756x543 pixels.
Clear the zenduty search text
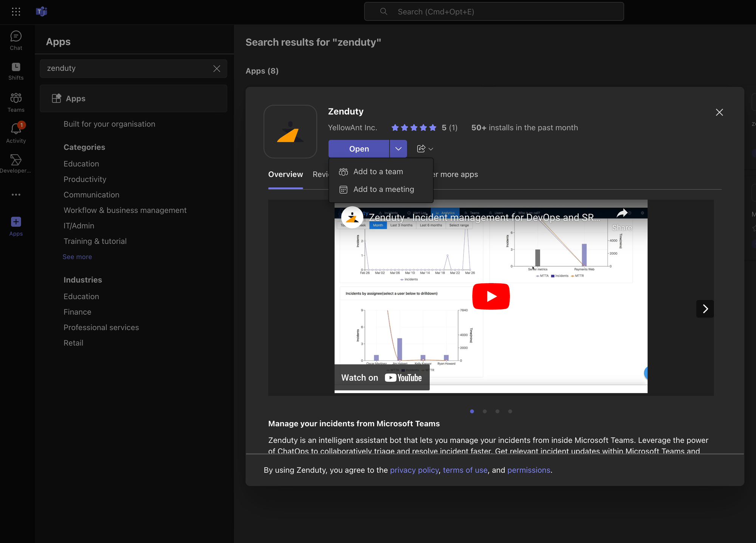pos(217,68)
